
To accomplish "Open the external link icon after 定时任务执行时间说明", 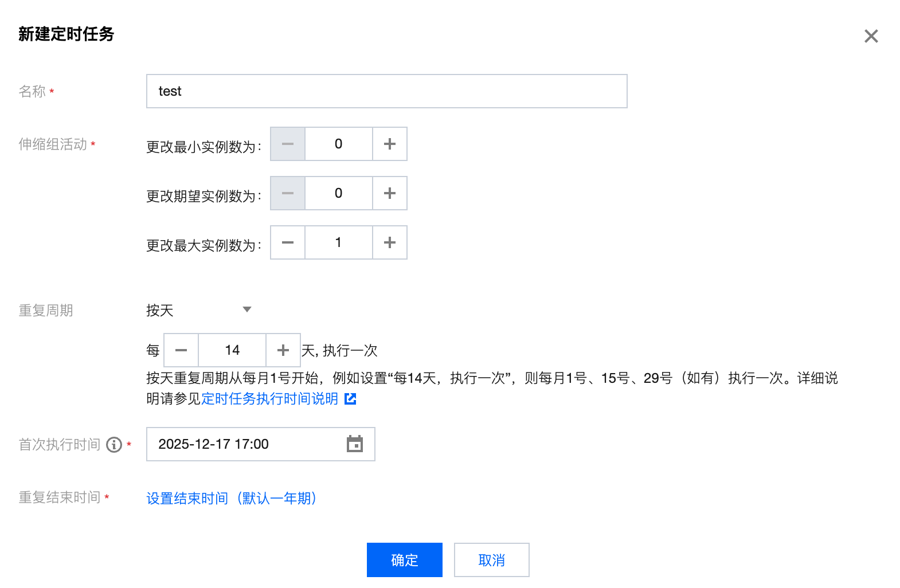I will click(350, 399).
